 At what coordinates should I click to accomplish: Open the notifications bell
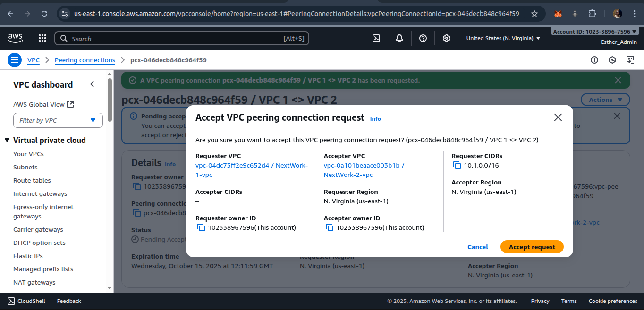tap(399, 38)
